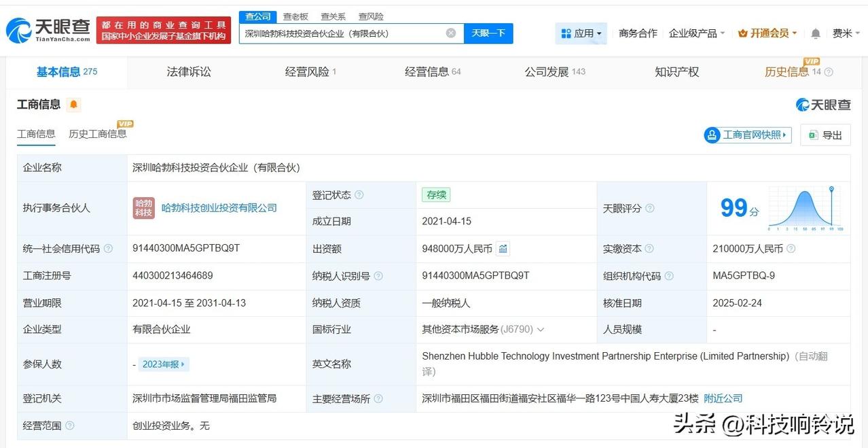This screenshot has height=448, width=868.
Task: Switch to the 法律诉讼 tab
Action: pos(189,71)
